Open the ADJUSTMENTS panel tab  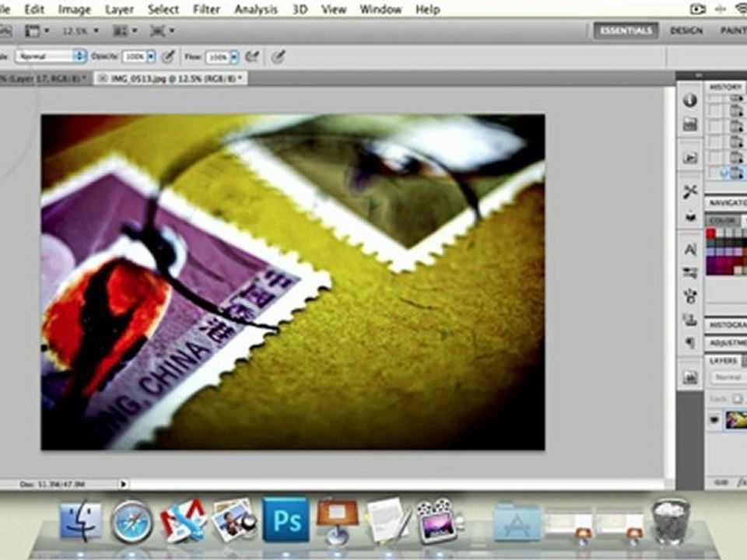(727, 343)
